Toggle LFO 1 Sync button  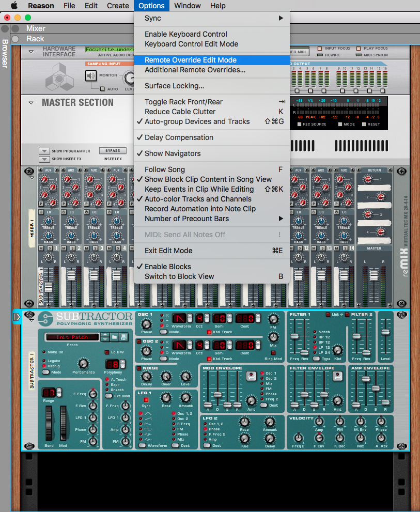146,400
